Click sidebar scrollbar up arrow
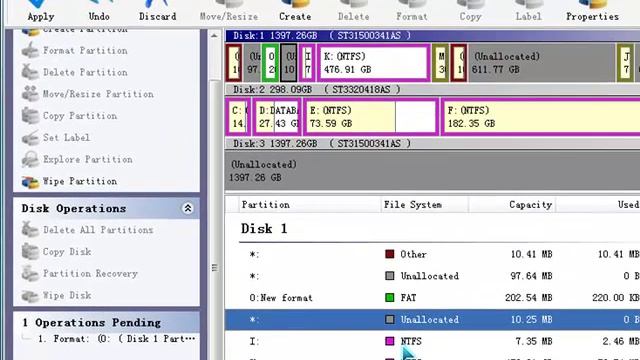This screenshot has height=360, width=640. (x=214, y=36)
